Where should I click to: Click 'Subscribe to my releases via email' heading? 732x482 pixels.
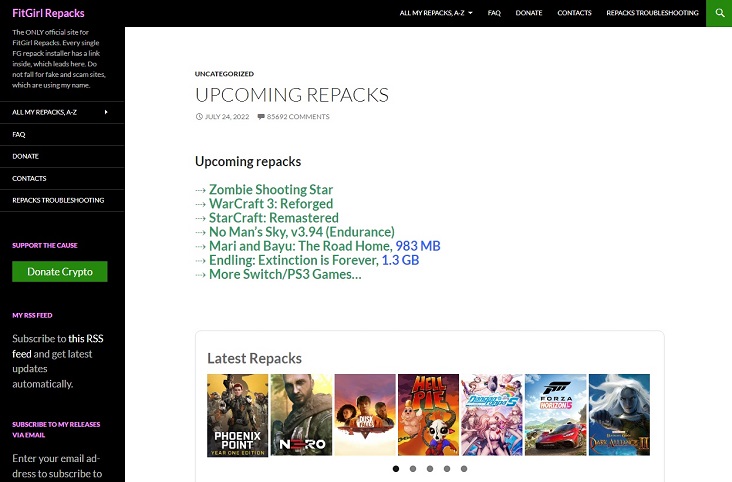pyautogui.click(x=56, y=430)
